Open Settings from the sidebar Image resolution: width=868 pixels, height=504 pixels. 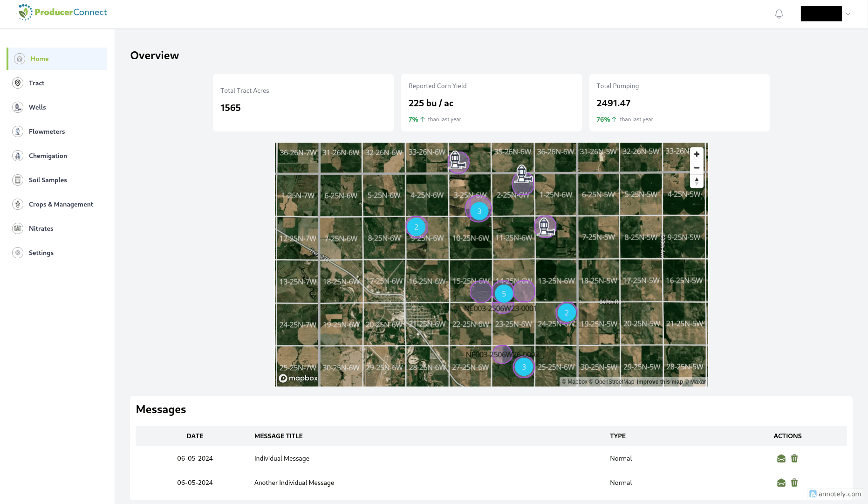click(41, 253)
